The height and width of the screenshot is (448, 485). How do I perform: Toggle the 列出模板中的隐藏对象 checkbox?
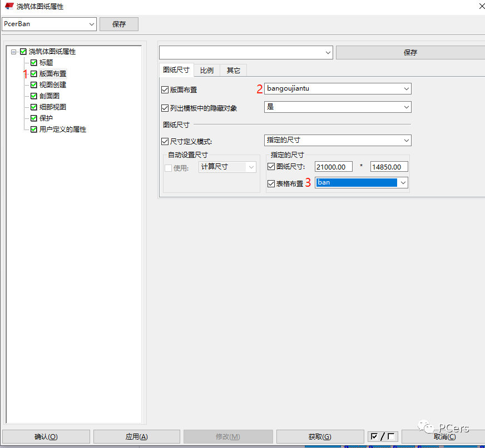point(165,108)
